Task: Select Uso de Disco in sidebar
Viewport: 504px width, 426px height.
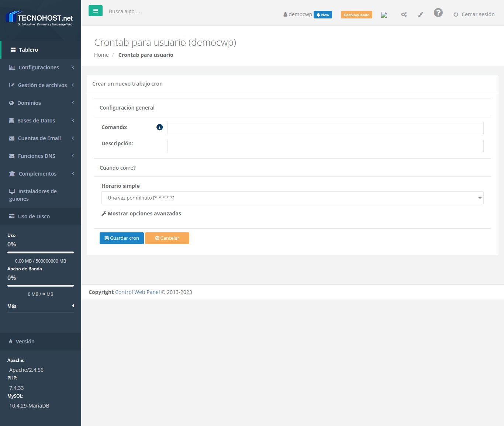Action: coord(34,217)
